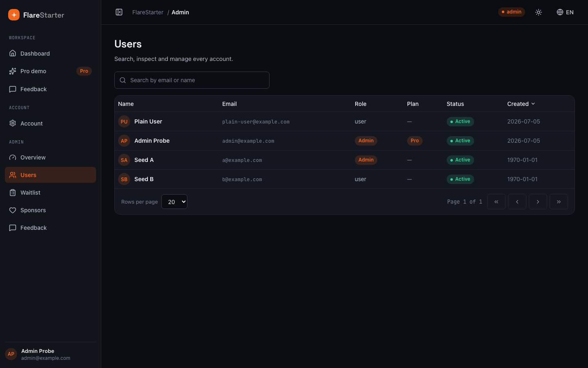The width and height of the screenshot is (588, 368).
Task: Click the SB avatar for Seed B
Action: 124,179
